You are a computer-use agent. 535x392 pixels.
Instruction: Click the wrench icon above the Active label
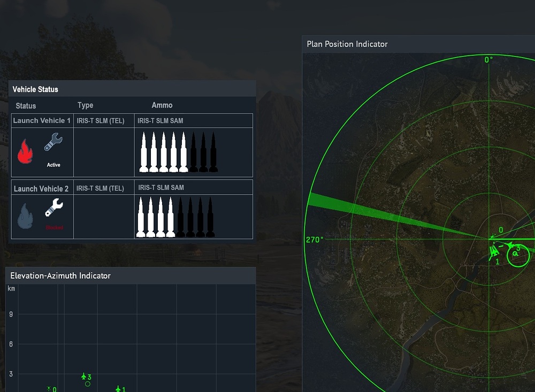53,145
